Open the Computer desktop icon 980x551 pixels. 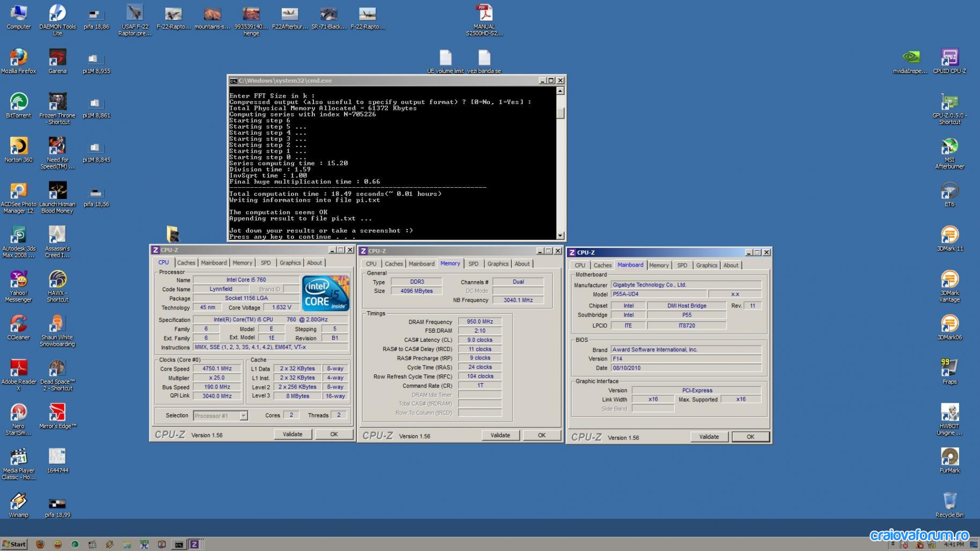pos(19,17)
